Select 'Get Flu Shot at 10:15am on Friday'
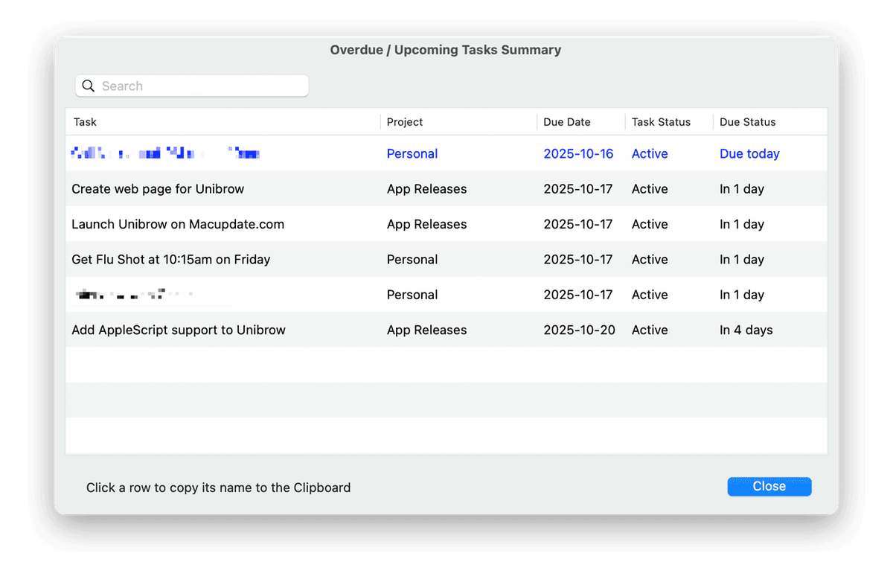893x588 pixels. [x=170, y=260]
